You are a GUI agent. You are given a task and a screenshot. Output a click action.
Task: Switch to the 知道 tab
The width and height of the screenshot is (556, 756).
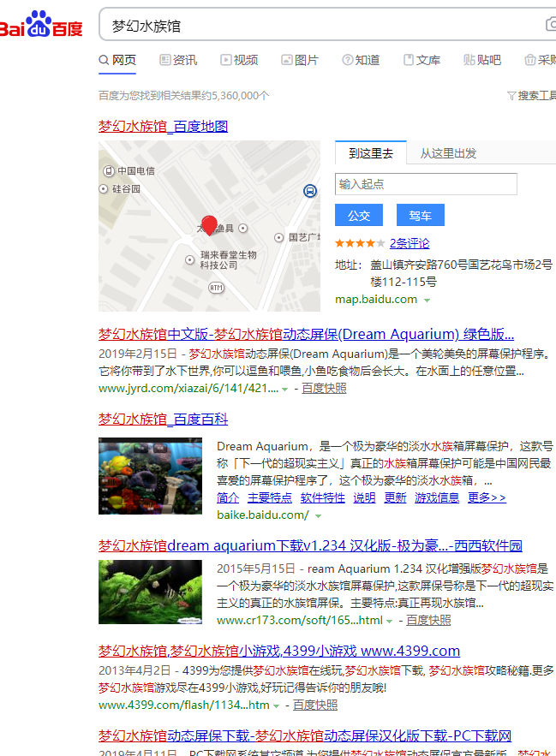361,60
